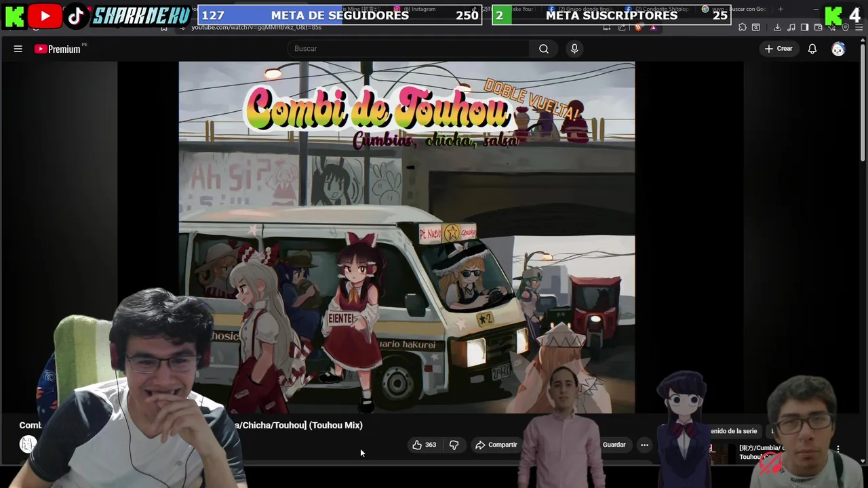Open the channel avatar under the title
Screen dimensions: 868x488
[x=28, y=445]
